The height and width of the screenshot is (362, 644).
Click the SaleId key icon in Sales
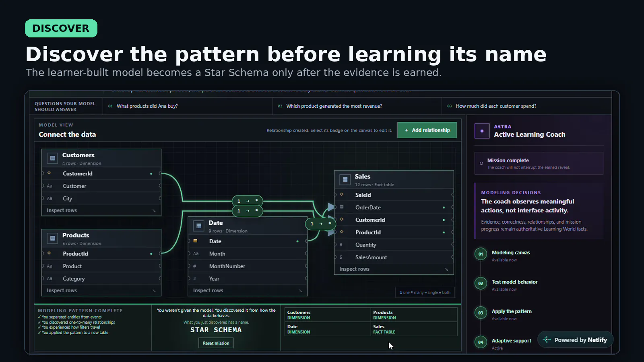tap(341, 195)
